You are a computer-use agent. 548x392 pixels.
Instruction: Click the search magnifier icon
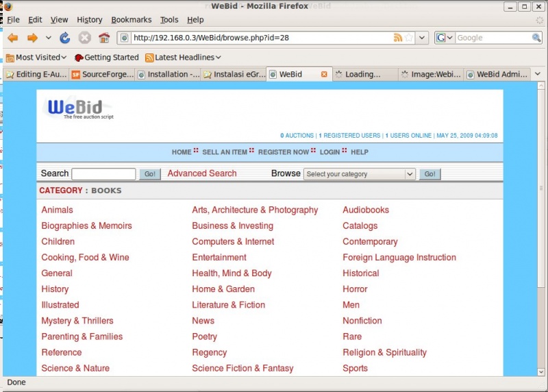pos(537,38)
